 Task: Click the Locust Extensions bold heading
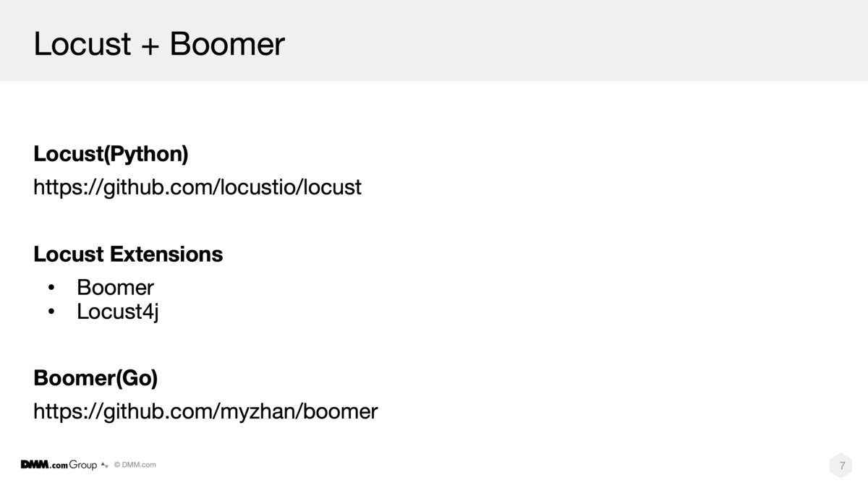tap(128, 254)
